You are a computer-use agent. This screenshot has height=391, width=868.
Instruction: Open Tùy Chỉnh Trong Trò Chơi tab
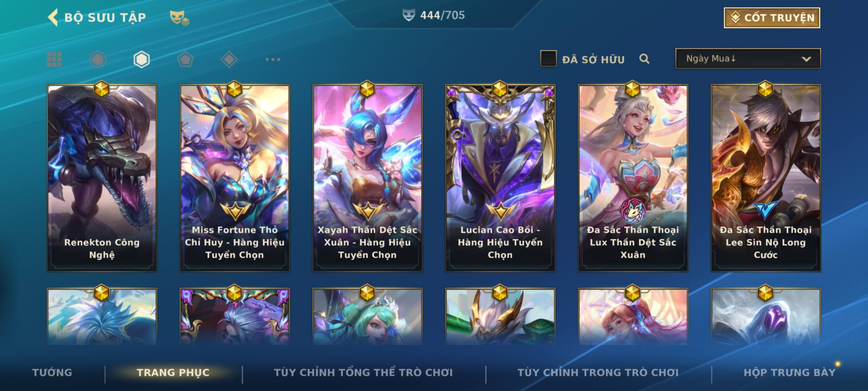click(598, 373)
